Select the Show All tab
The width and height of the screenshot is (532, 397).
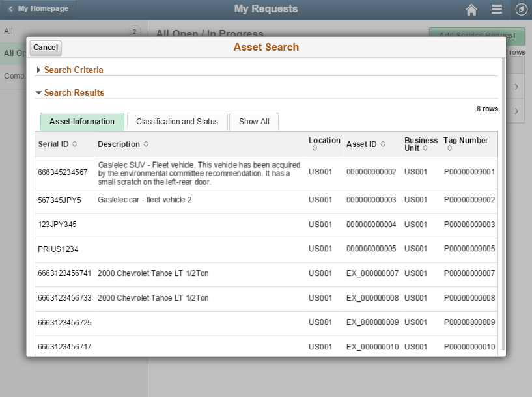point(253,122)
